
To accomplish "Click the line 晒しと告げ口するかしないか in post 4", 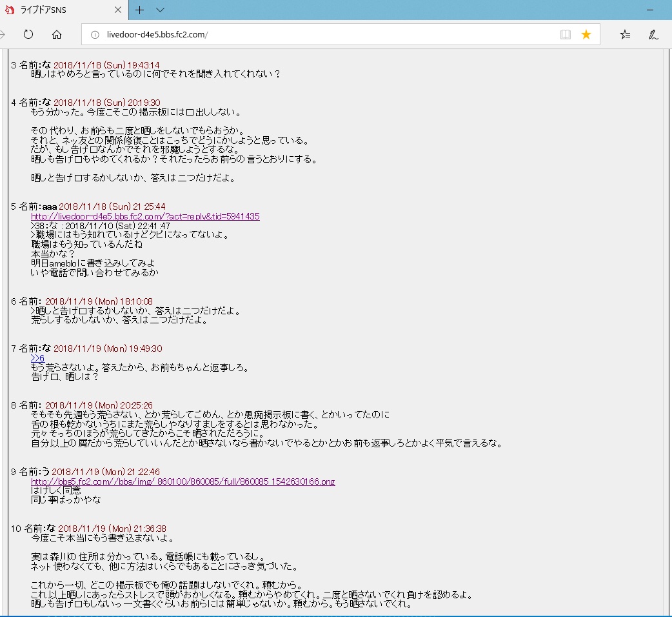I will [x=133, y=178].
